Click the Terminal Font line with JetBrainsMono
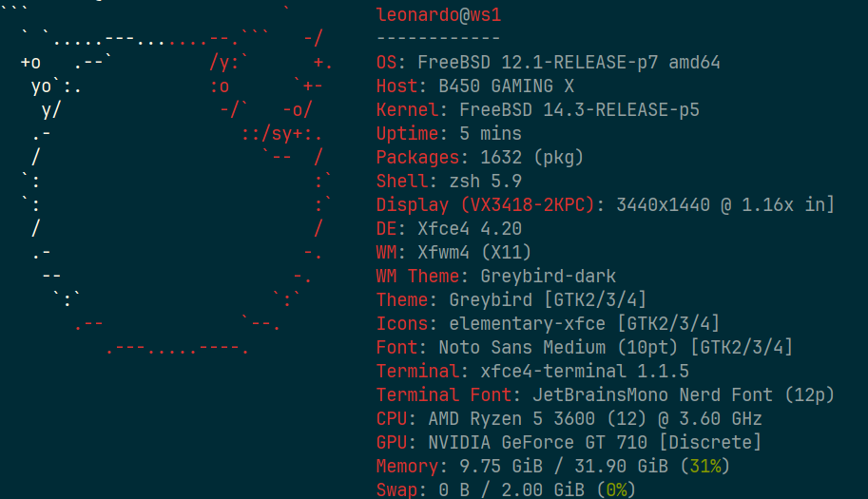868x499 pixels. click(x=605, y=394)
